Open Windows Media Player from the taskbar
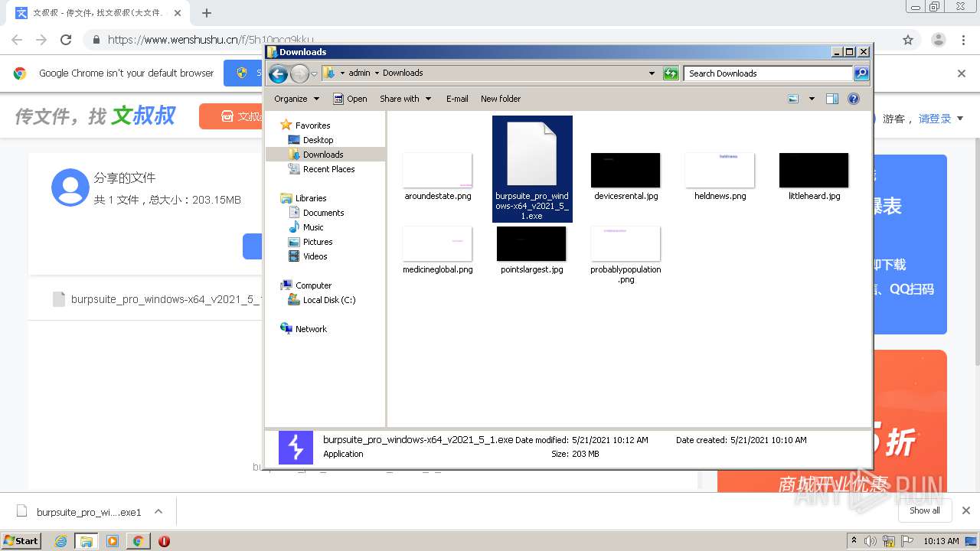980x551 pixels. [113, 541]
